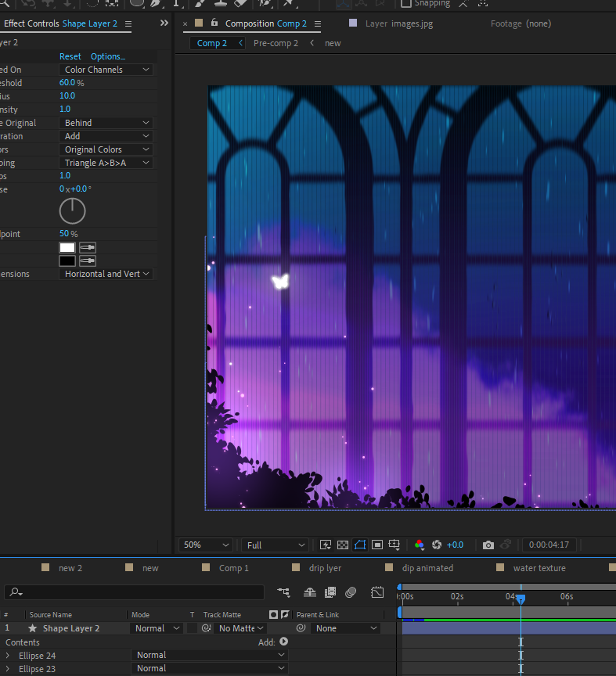Open Ellipse 24 Normal blend mode dropdown
Image resolution: width=616 pixels, height=676 pixels.
click(210, 655)
